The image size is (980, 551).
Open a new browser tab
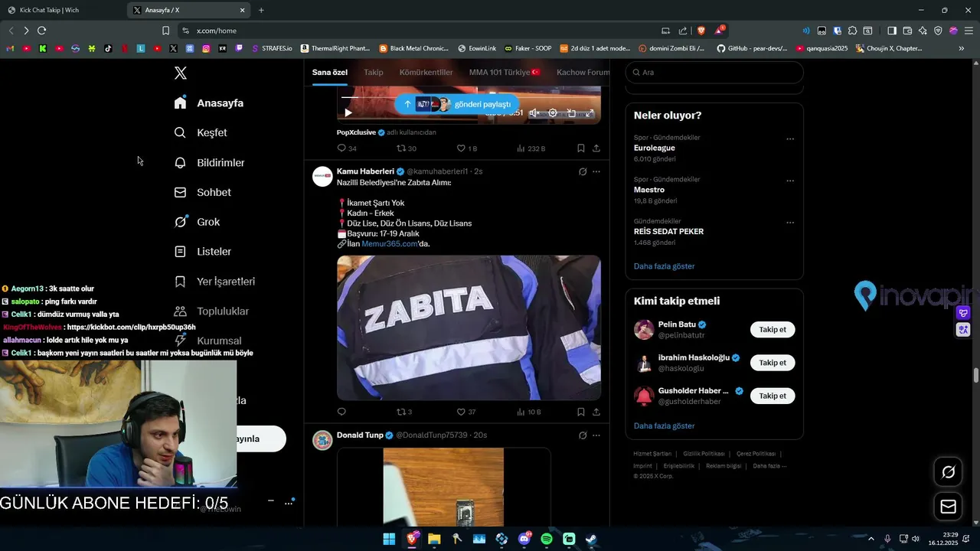[261, 10]
